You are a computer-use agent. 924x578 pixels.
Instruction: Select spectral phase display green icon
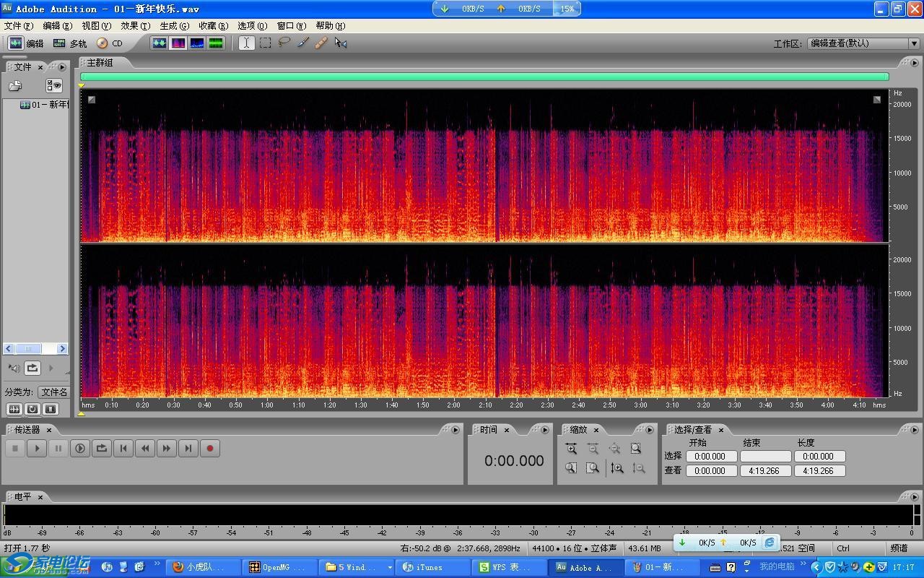coord(215,43)
